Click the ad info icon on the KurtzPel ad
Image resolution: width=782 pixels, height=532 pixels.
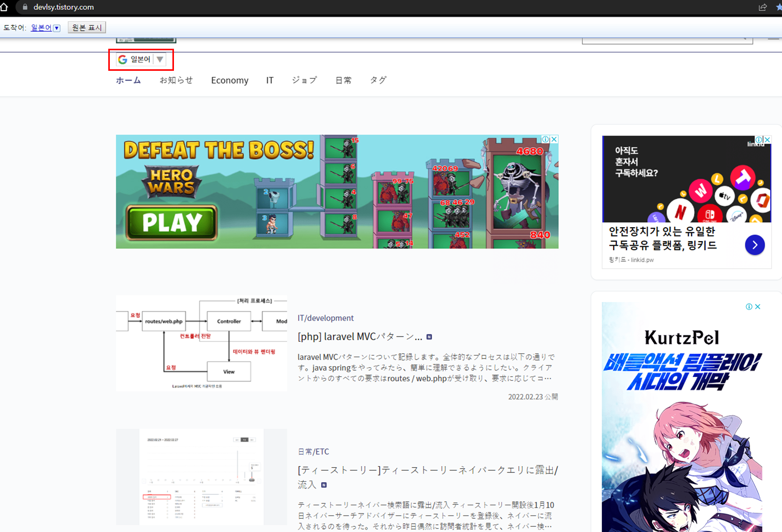tap(749, 307)
